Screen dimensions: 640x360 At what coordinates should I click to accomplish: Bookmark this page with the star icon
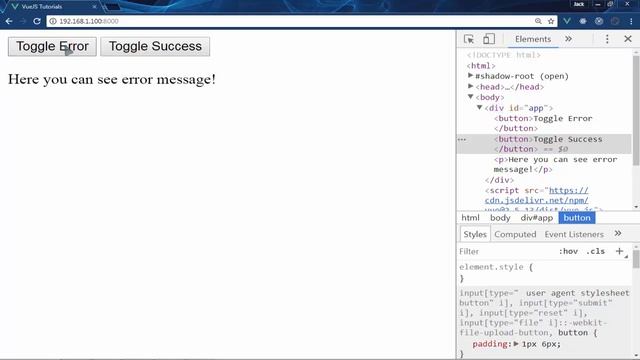(x=551, y=21)
